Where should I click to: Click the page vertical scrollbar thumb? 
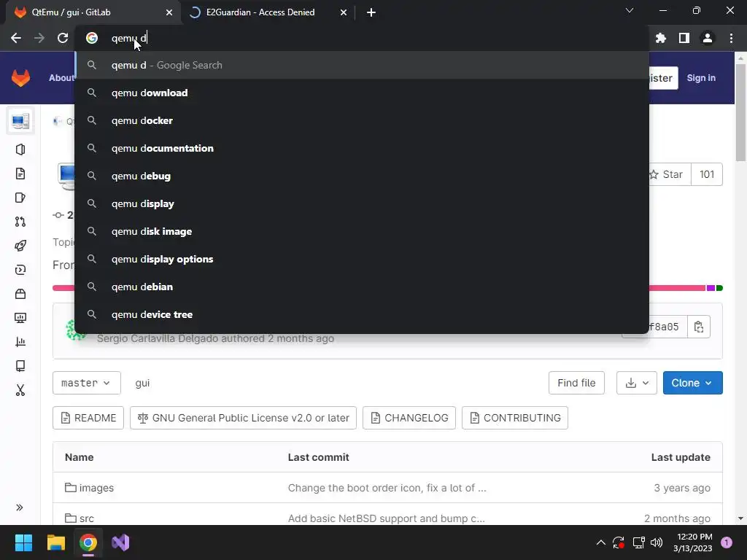click(740, 112)
